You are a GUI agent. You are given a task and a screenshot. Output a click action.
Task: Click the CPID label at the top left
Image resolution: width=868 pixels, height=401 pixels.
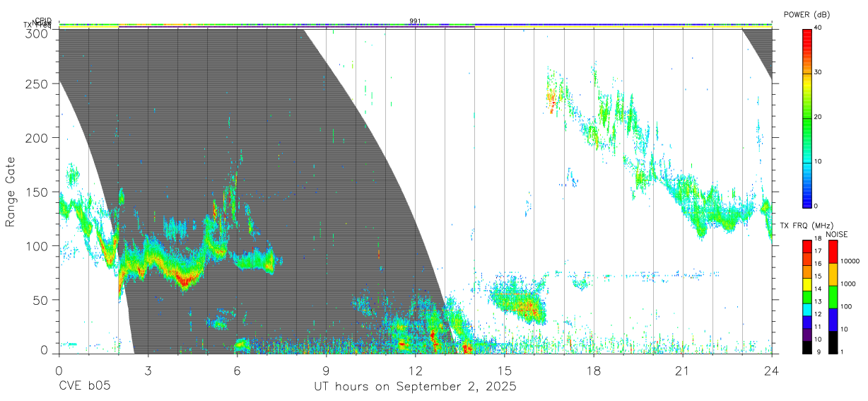pos(42,21)
